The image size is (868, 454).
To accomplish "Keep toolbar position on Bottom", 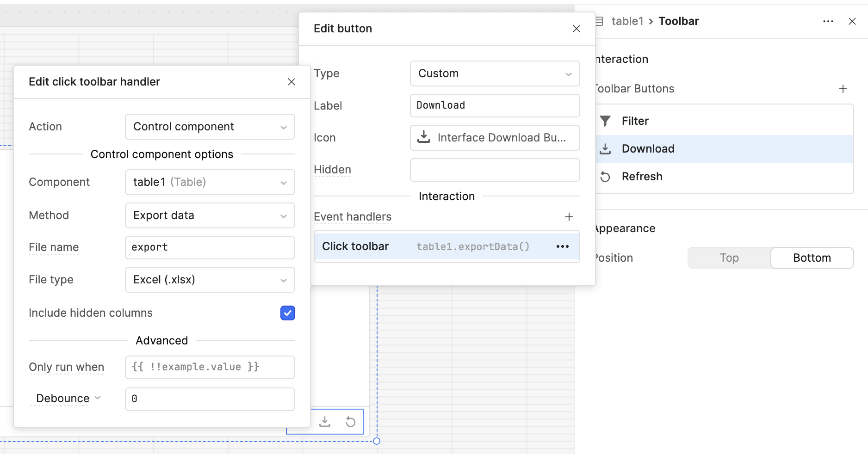I will tap(812, 258).
